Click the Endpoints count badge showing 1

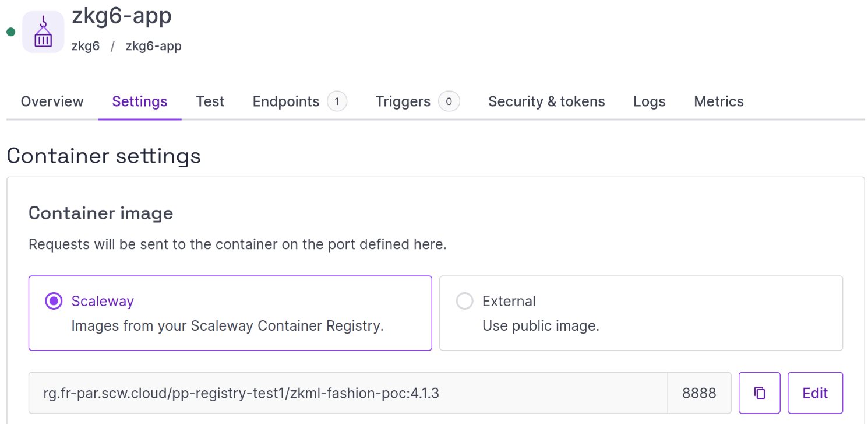pyautogui.click(x=337, y=101)
